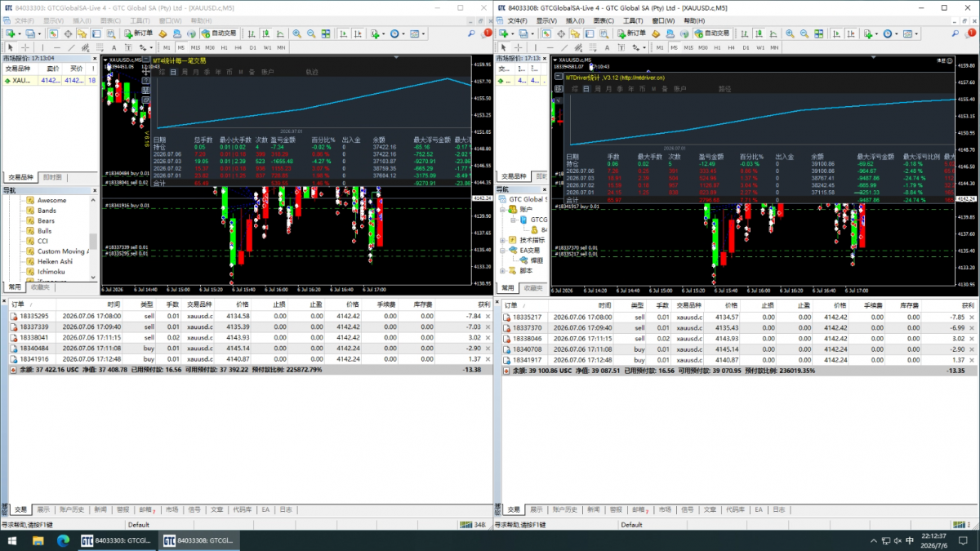Click left Navigator vertical scrollbar thumb

click(93, 242)
